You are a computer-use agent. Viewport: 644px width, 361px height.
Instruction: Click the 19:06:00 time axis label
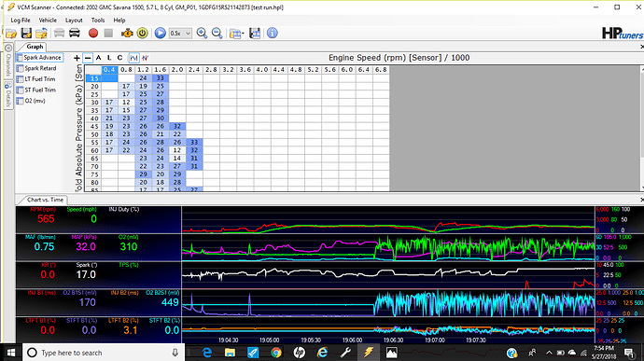tap(352, 340)
